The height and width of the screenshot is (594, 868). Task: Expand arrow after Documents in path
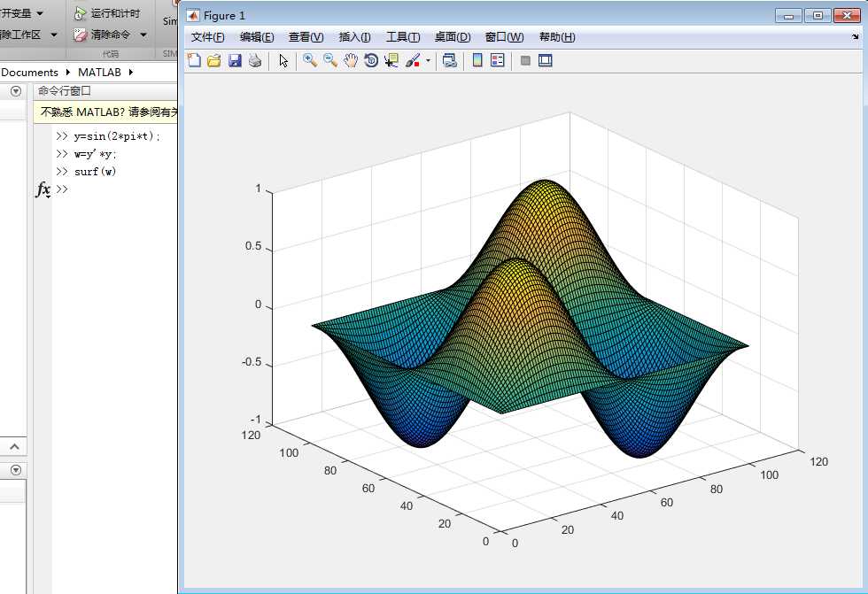pos(67,73)
